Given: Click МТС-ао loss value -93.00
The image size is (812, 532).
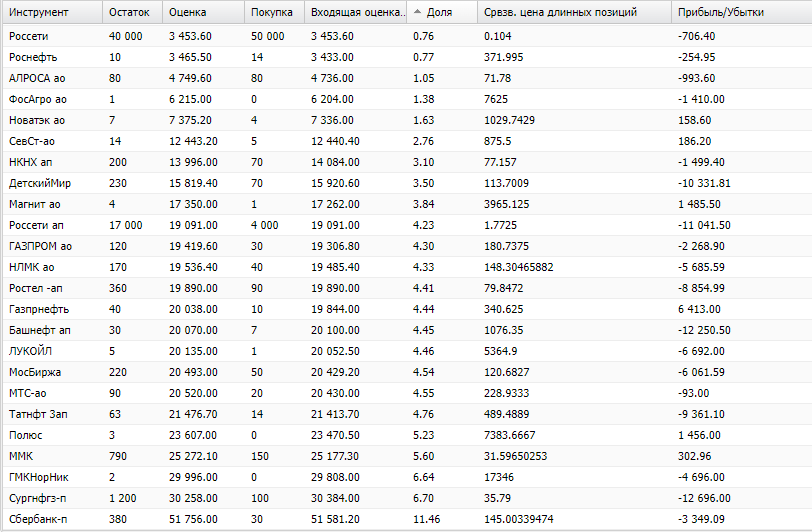Looking at the screenshot, I should pyautogui.click(x=693, y=393).
